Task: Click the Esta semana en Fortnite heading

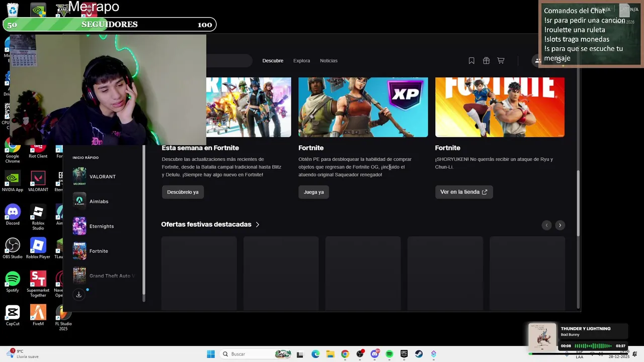Action: tap(200, 148)
